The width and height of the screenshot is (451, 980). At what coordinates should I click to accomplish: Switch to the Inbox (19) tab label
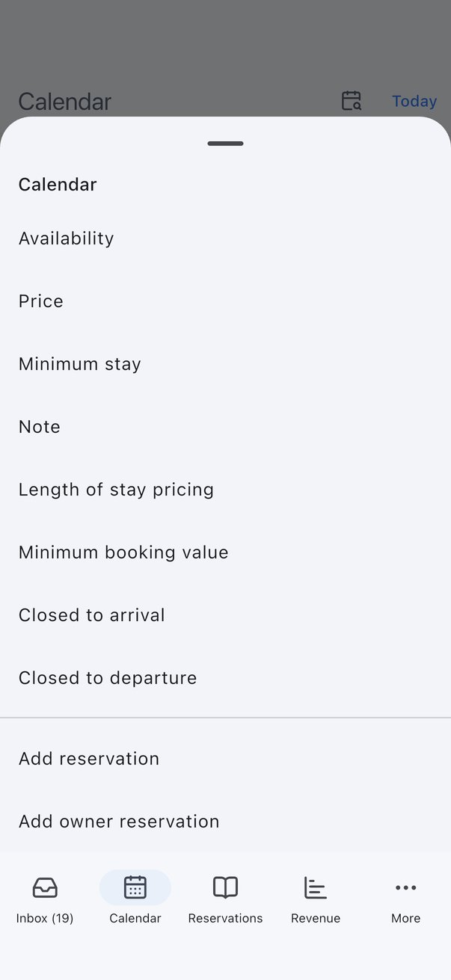(x=45, y=918)
